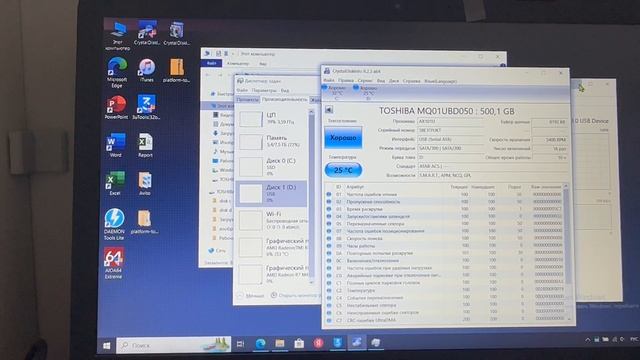Viewport: 640px width, 360px height.
Task: Switch to Производительность tab in Task Manager
Action: point(284,99)
